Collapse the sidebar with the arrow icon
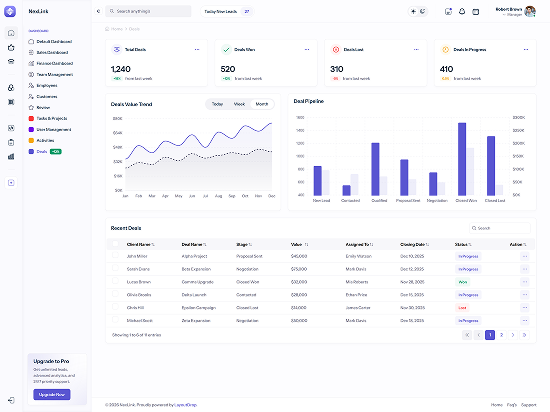The height and width of the screenshot is (412, 550). point(98,11)
